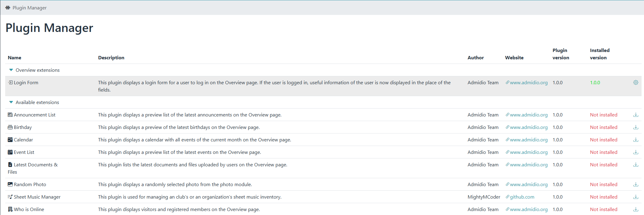Visit the Birthday plugin's website link
The image size is (644, 215).
pos(529,127)
